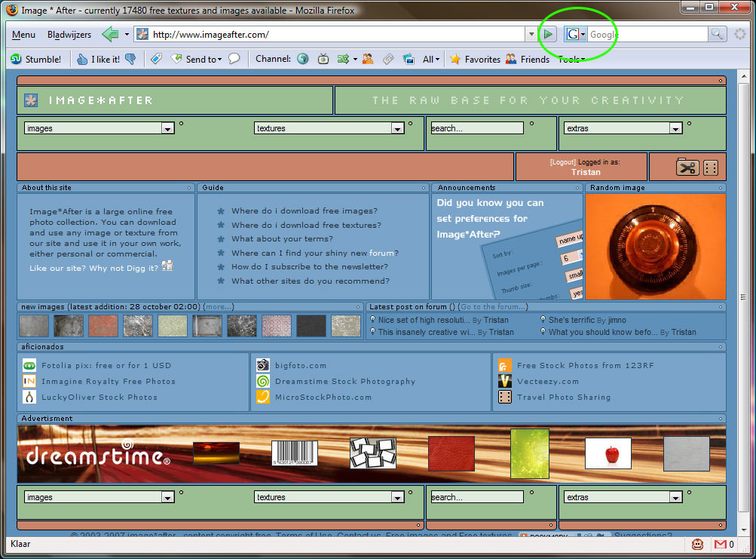Click the magnifier search icon in Firefox

click(x=717, y=34)
